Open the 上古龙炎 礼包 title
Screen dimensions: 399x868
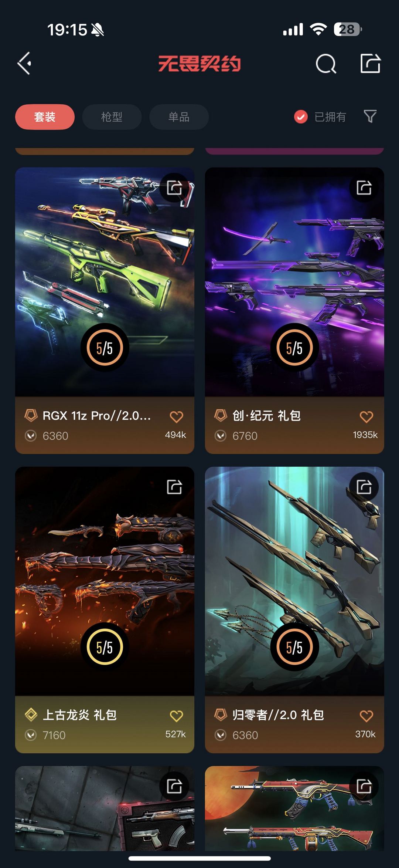80,715
